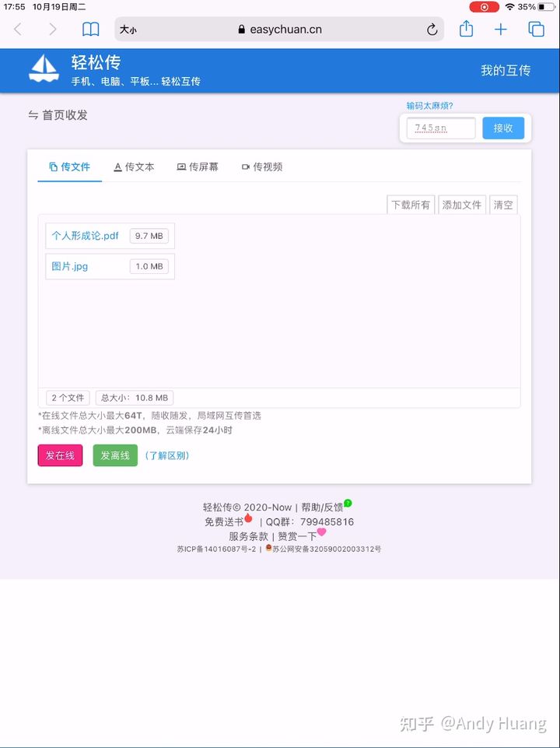Click the 清空 button
Image resolution: width=560 pixels, height=748 pixels.
503,205
